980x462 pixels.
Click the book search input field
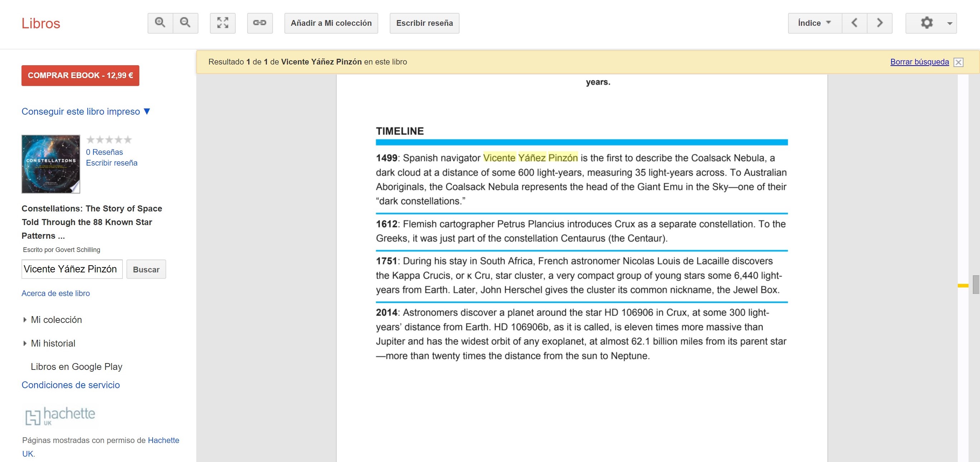point(72,269)
